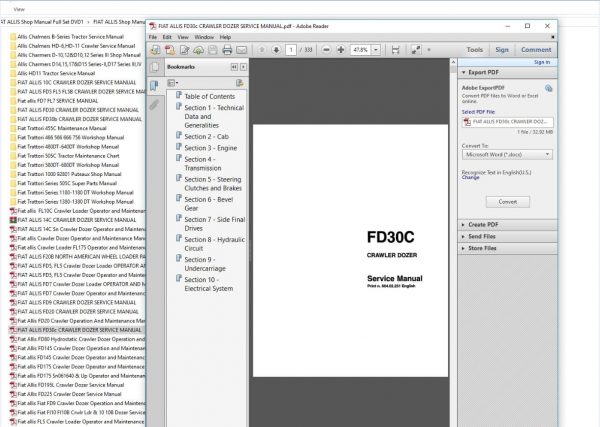Viewport: 600px width, 427px height.
Task: Click the selected PDF file field
Action: click(507, 122)
